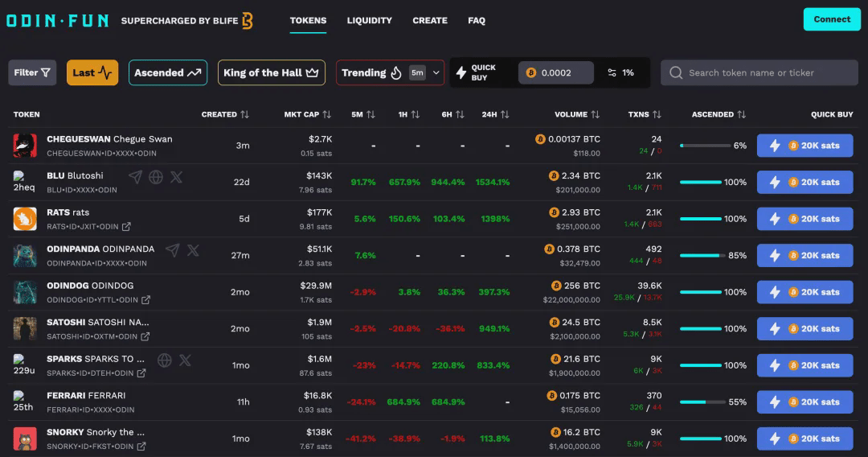Click the FERRARI ascended progress bar

click(x=701, y=402)
